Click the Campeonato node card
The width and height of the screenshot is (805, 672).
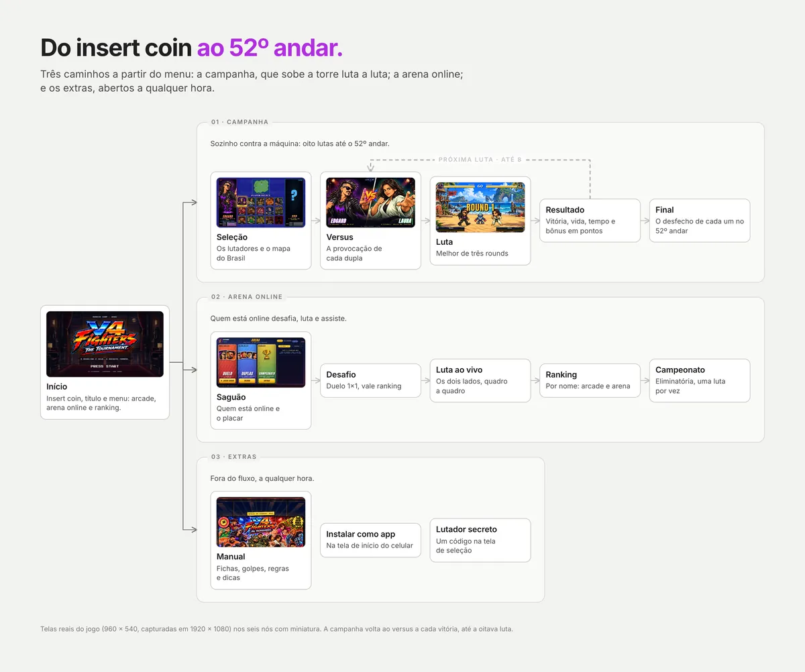[x=700, y=380]
